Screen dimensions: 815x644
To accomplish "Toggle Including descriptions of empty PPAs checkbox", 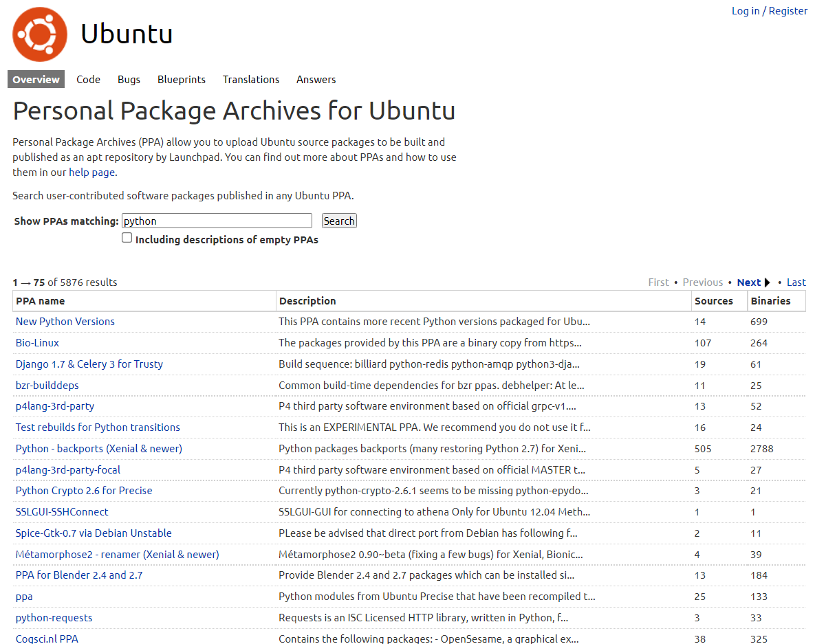I will (127, 238).
